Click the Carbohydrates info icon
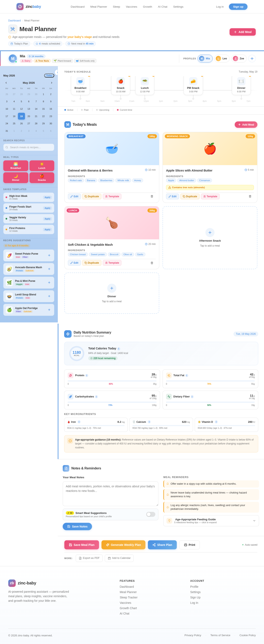 96,397
